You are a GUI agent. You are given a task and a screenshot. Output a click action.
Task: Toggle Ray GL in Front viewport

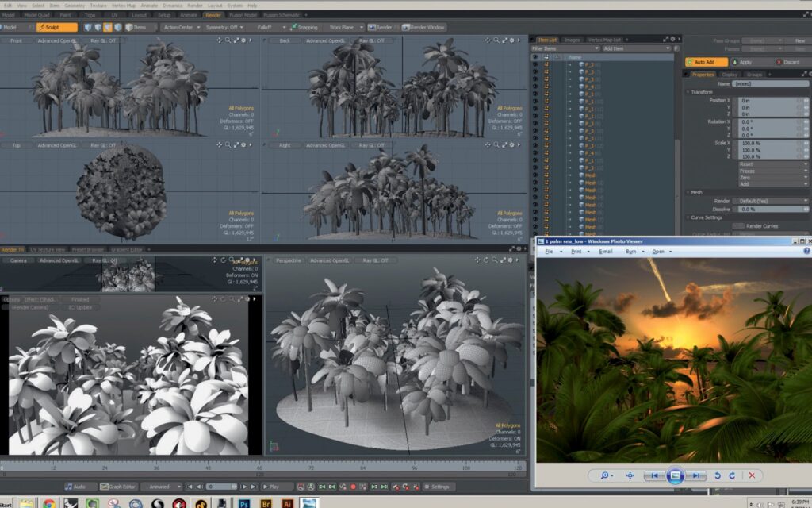pos(103,40)
